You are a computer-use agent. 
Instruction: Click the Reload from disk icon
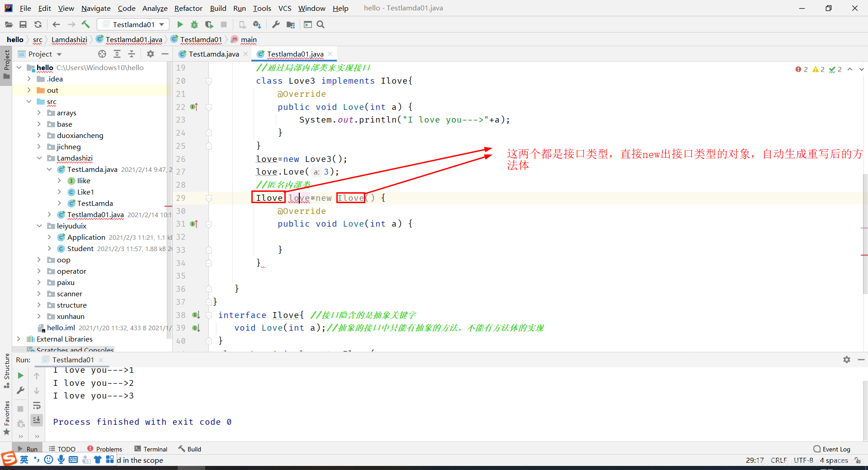click(38, 24)
